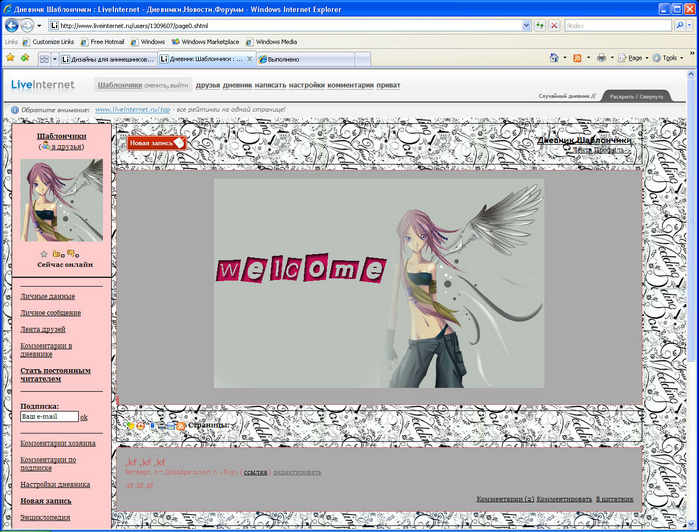Click the sidebar avatar image

click(62, 200)
